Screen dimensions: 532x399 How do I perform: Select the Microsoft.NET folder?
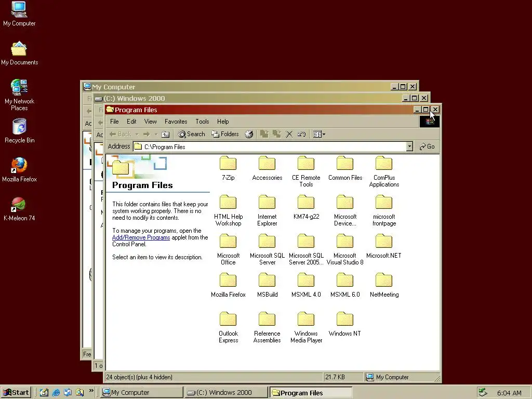point(384,246)
